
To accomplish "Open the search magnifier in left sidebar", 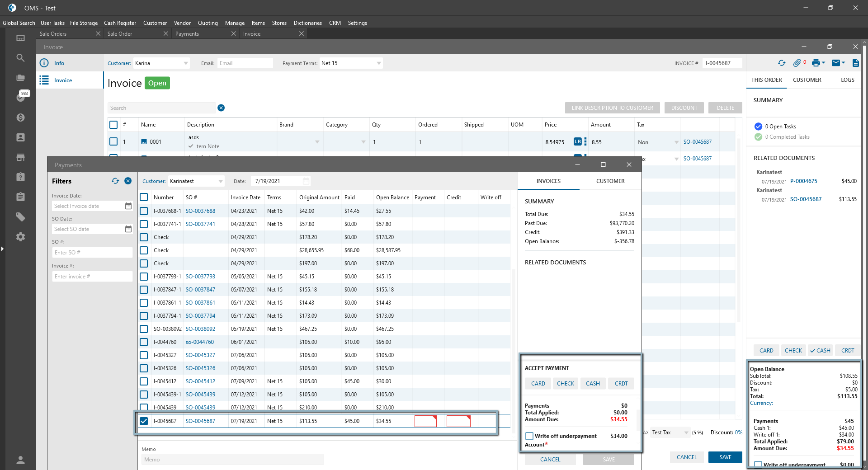I will tap(20, 58).
